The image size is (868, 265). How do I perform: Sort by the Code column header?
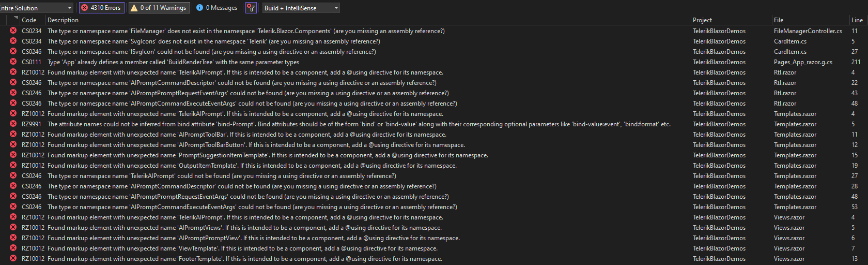[x=29, y=20]
